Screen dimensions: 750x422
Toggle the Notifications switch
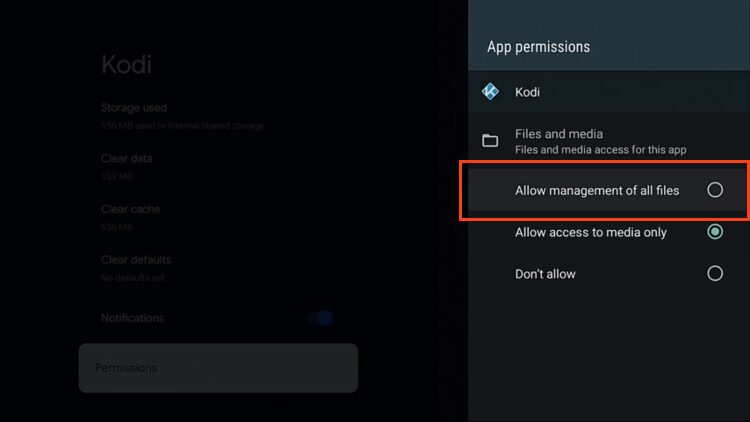pos(321,318)
